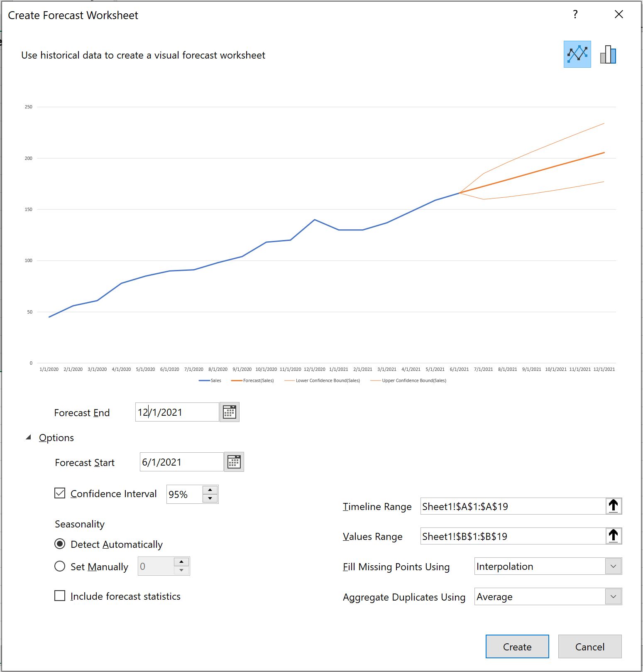The width and height of the screenshot is (643, 672).
Task: Increase Confidence Interval with up arrow
Action: (210, 490)
